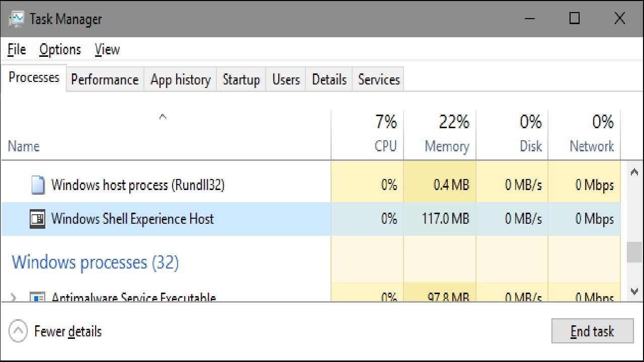Open the View menu
The height and width of the screenshot is (362, 644).
pyautogui.click(x=107, y=50)
